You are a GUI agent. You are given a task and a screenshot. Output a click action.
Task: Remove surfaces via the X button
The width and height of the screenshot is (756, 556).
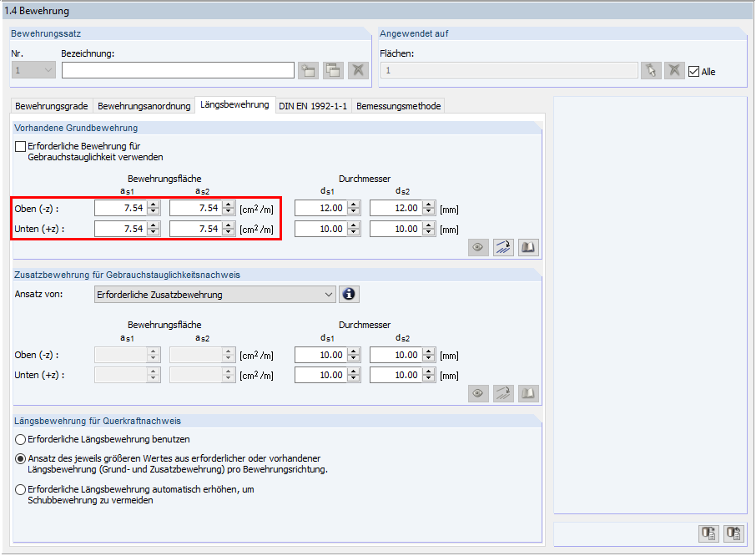point(674,70)
